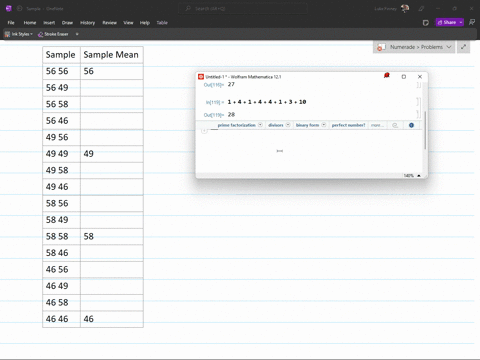
Task: Click the prime factorization suggestion
Action: click(237, 125)
